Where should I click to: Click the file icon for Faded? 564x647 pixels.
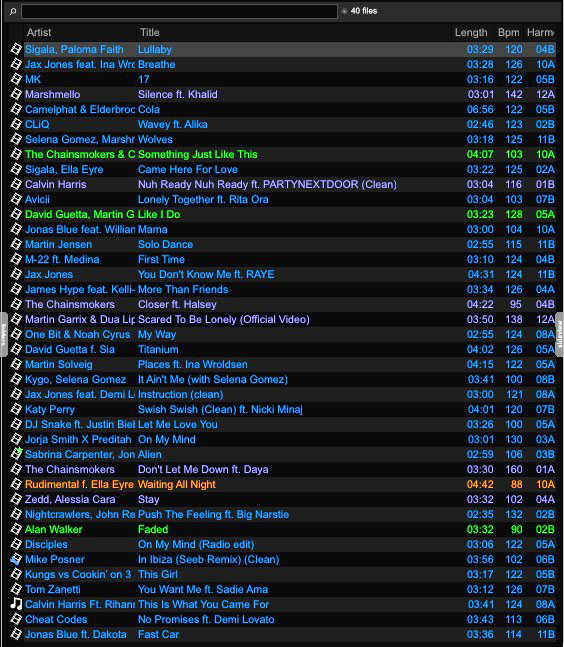pyautogui.click(x=16, y=529)
